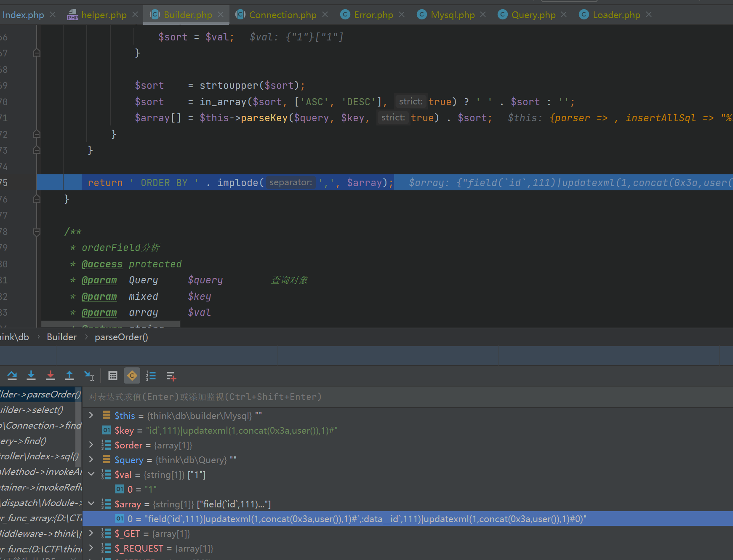Click the Run to Cursor icon
This screenshot has height=560, width=733.
tap(89, 376)
